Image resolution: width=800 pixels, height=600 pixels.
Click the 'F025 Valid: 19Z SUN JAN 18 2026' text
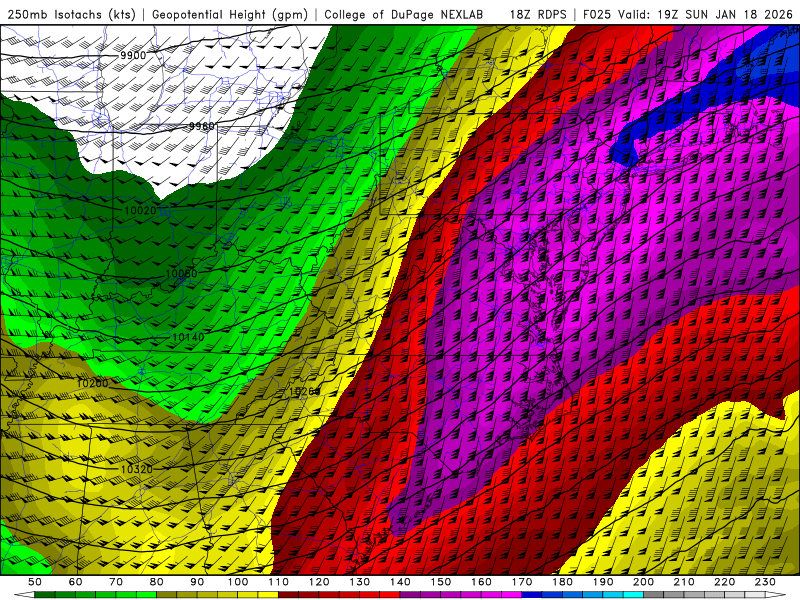(x=688, y=15)
